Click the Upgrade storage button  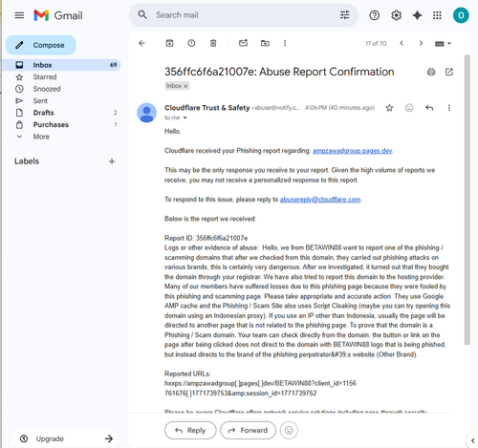[x=65, y=438]
